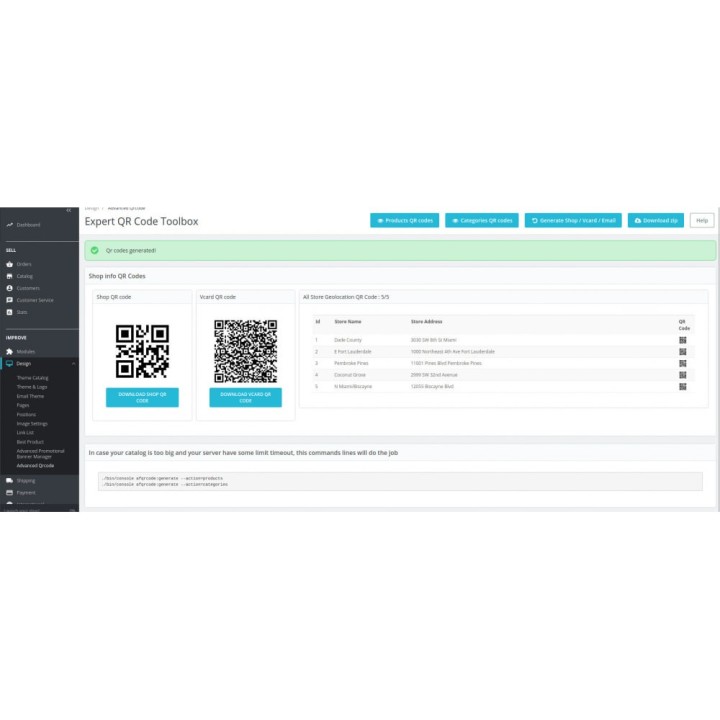This screenshot has height=720, width=720.
Task: Open the Customers menu item
Action: [x=28, y=288]
